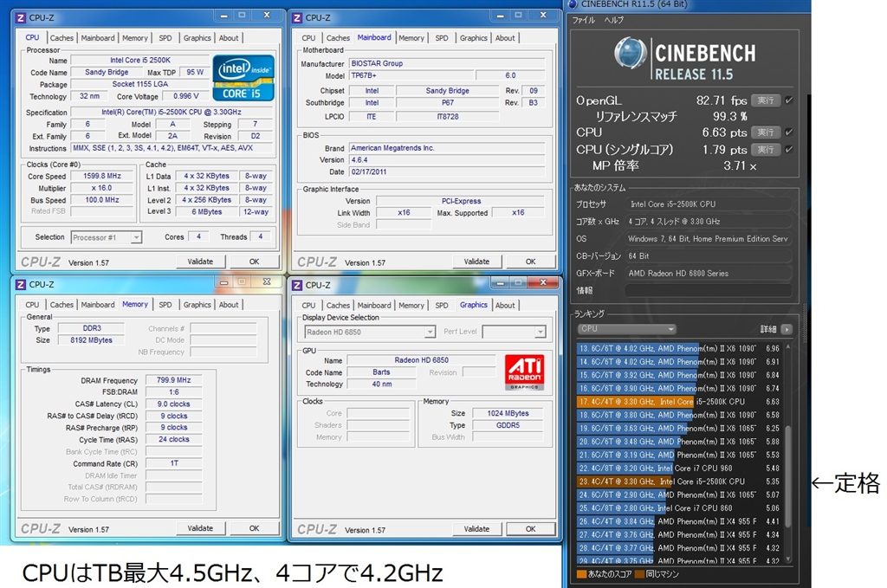Screen dimensions: 887x588
Task: Select rank 13 Phenom II X6 6.96 row
Action: [x=678, y=348]
